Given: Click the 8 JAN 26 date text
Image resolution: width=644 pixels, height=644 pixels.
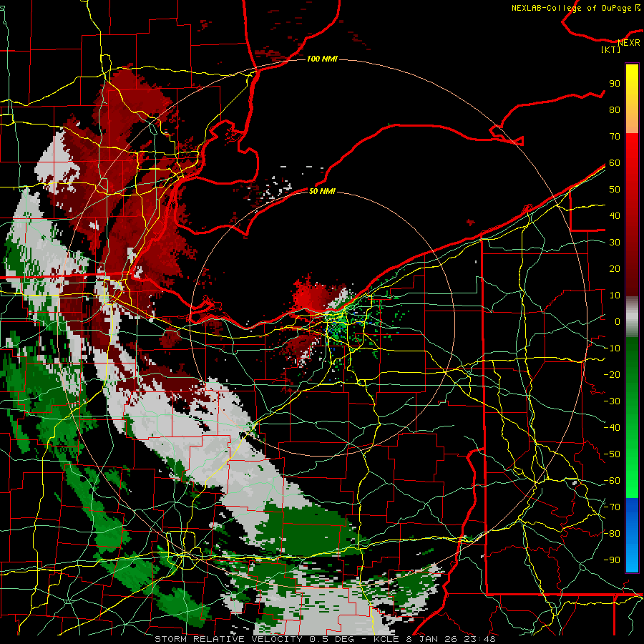Looking at the screenshot, I should point(431,639).
